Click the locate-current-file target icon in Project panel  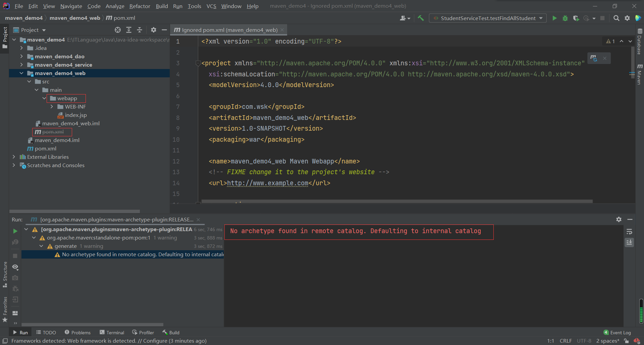(118, 30)
